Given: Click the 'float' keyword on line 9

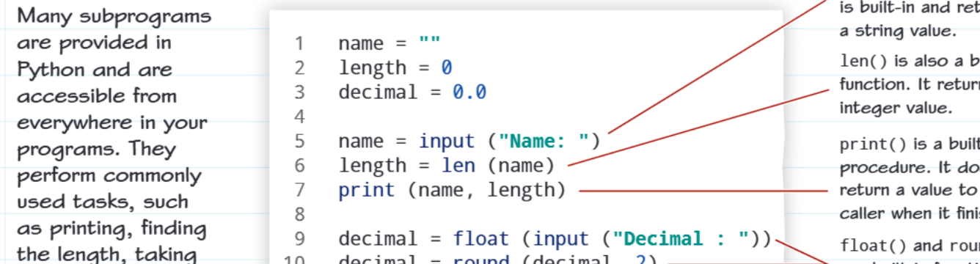Looking at the screenshot, I should point(480,239).
